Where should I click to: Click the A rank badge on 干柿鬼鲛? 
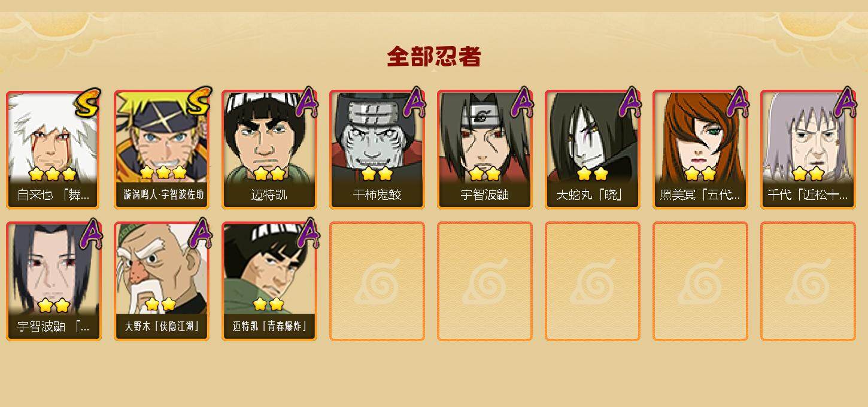tap(414, 102)
